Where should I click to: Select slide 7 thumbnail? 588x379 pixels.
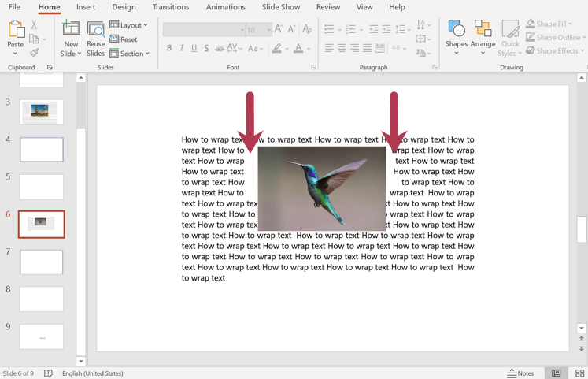click(x=42, y=262)
